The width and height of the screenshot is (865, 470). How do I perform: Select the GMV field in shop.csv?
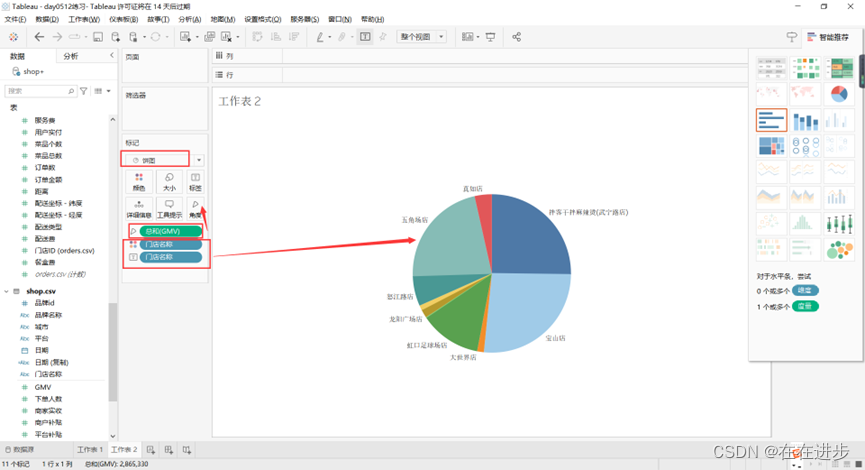coord(42,387)
